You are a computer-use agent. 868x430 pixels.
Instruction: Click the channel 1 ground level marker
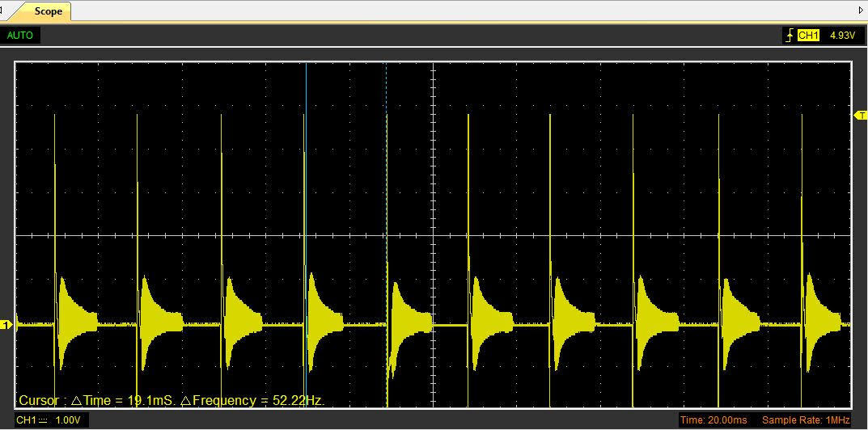[6, 325]
